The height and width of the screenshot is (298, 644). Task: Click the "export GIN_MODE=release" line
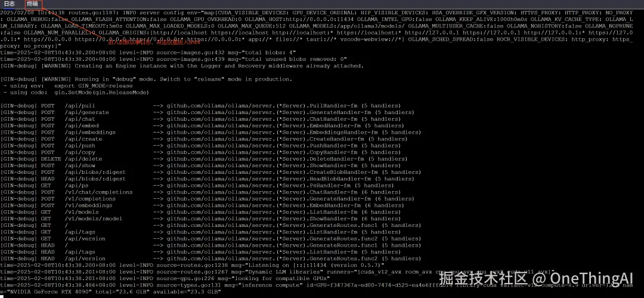pos(68,85)
